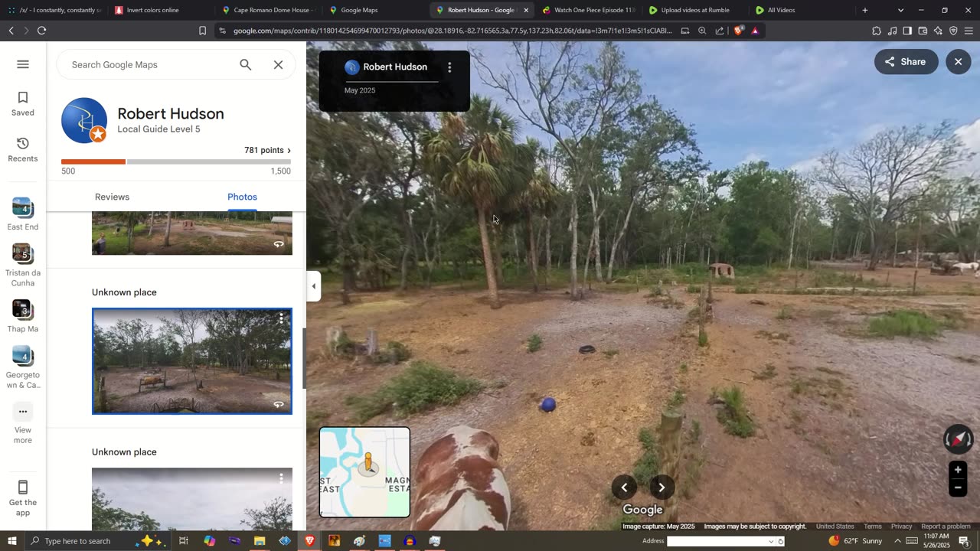This screenshot has width=980, height=551.
Task: Open the Google Maps hamburger menu
Action: 23,64
